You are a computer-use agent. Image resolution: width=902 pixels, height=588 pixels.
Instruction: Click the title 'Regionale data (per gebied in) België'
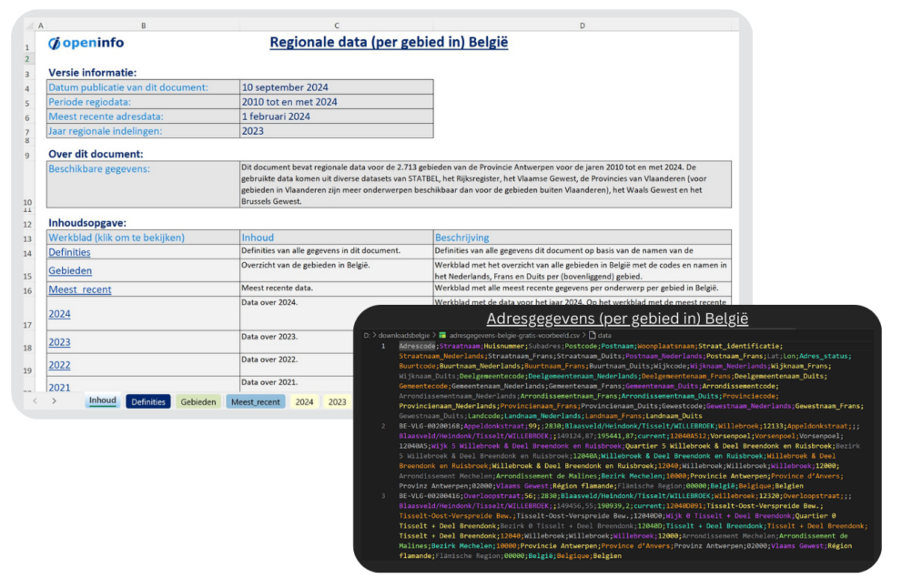point(389,42)
